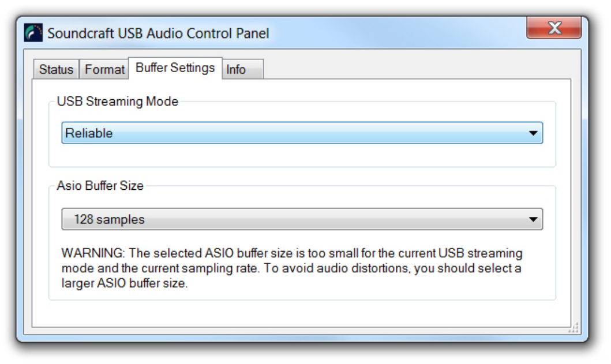Click the Soundcraft app icon in title bar
The height and width of the screenshot is (364, 611).
pos(33,33)
